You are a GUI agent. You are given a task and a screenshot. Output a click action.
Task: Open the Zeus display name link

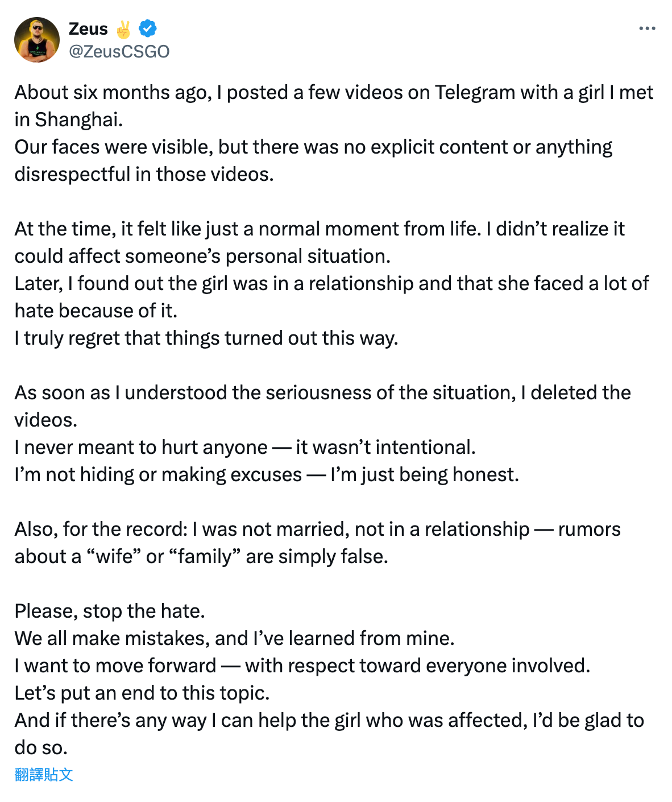pyautogui.click(x=88, y=28)
